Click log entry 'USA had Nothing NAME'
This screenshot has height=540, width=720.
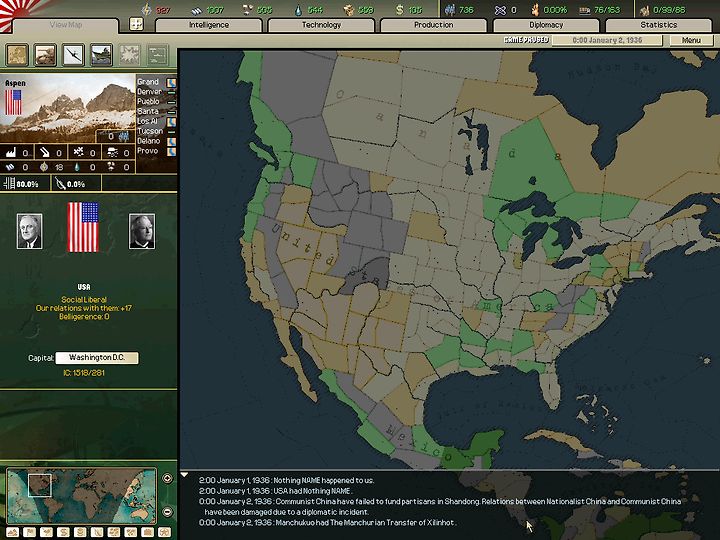point(276,491)
